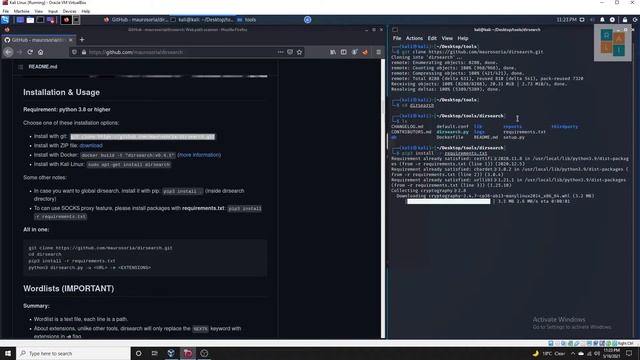This screenshot has width=640, height=360.
Task: Open the VirtualBox Input menu
Action: 53,11
